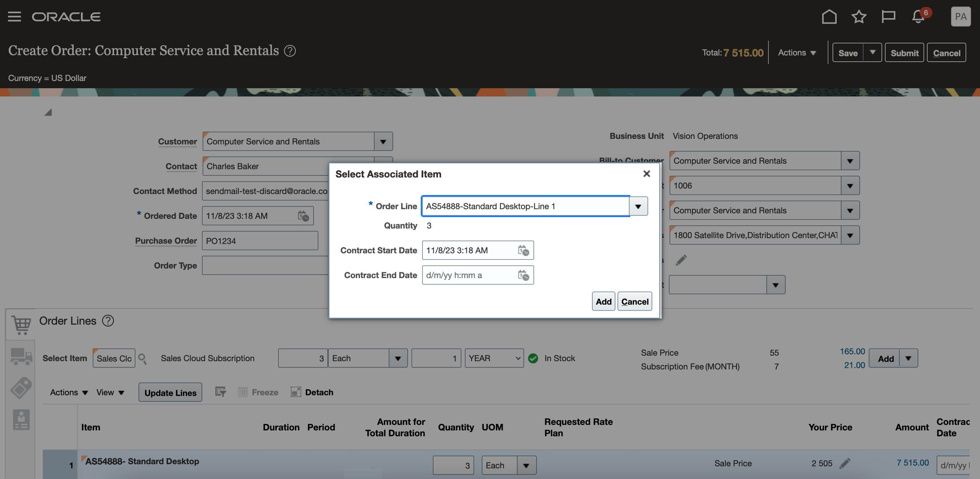The image size is (980, 479).
Task: Go to Home via house icon
Action: click(x=829, y=16)
